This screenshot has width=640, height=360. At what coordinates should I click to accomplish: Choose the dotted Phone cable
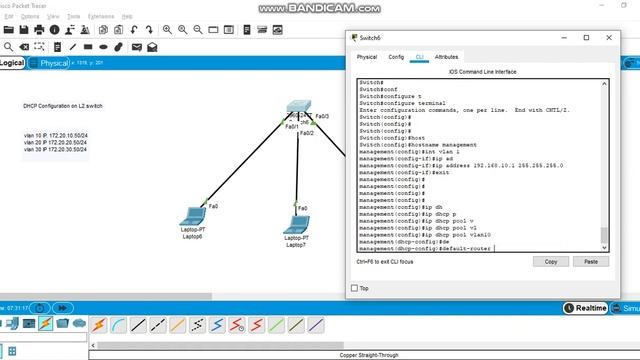(x=198, y=325)
